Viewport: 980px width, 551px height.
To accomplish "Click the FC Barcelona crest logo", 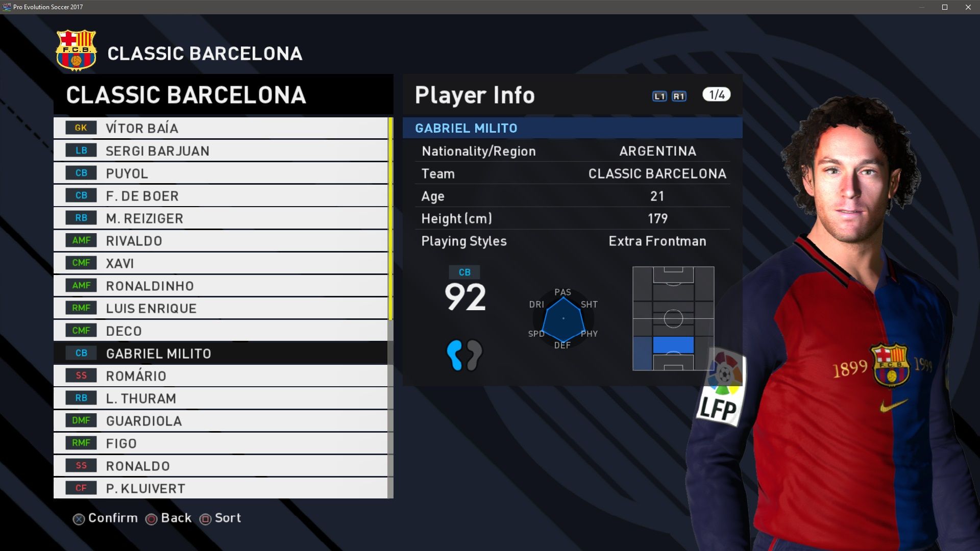I will (x=76, y=51).
